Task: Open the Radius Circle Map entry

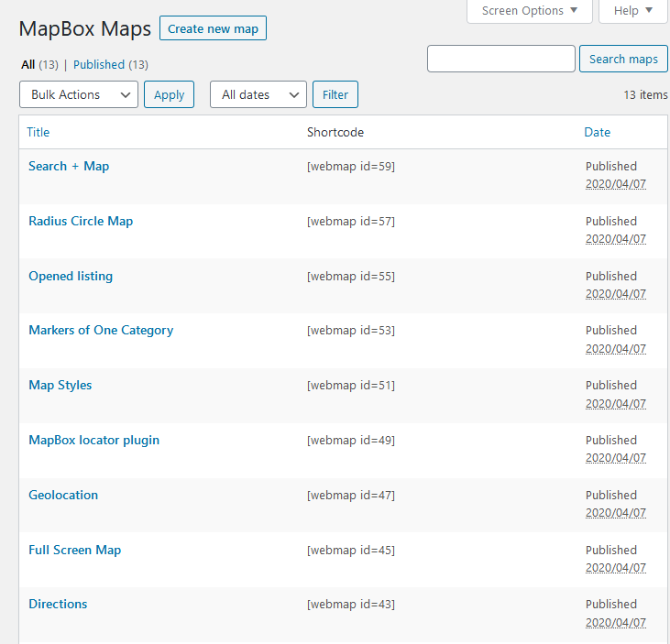Action: pyautogui.click(x=81, y=221)
